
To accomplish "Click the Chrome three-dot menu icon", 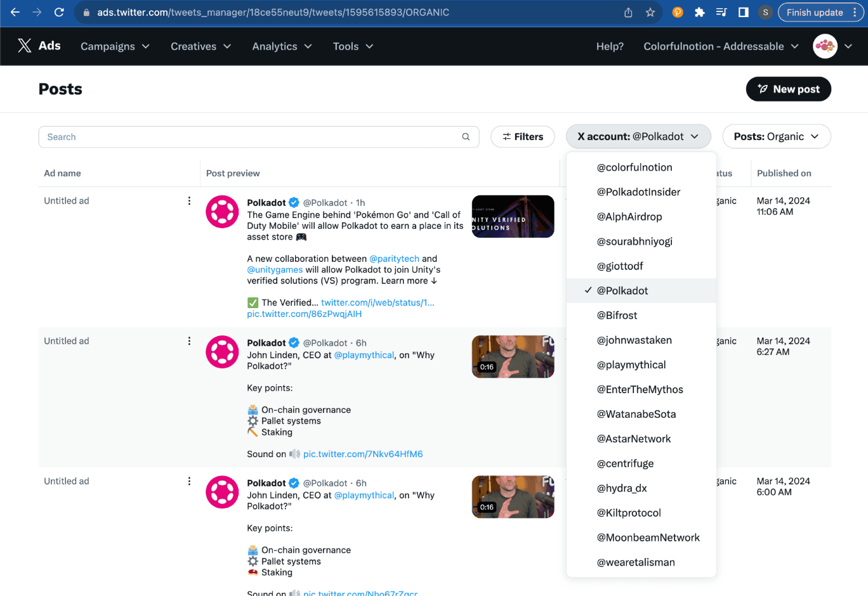I will click(855, 12).
